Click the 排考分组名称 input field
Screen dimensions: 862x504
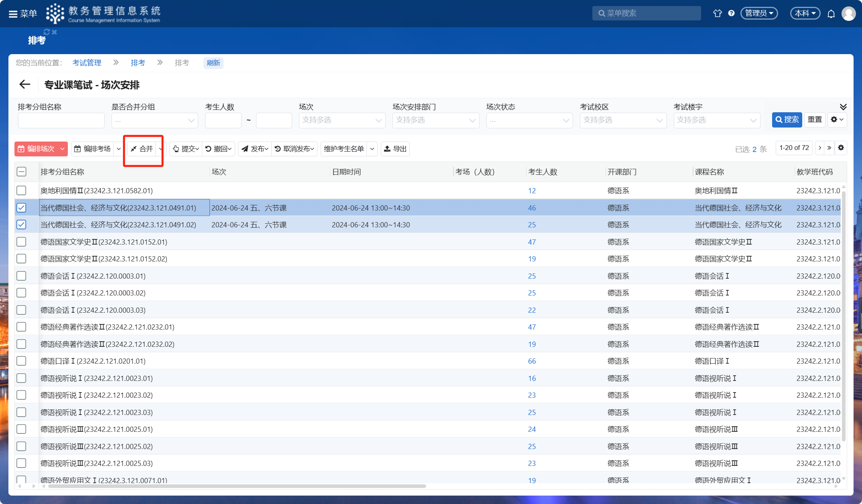click(x=61, y=120)
